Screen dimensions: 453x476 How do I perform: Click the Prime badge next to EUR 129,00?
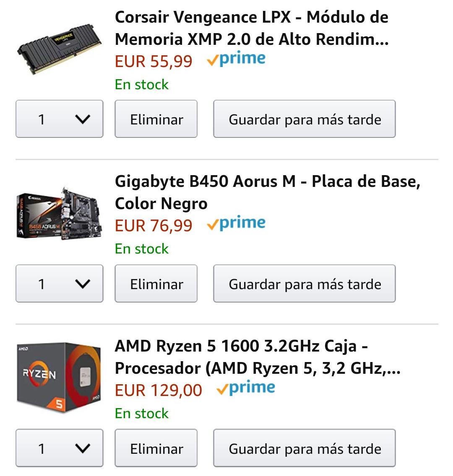pos(246,389)
